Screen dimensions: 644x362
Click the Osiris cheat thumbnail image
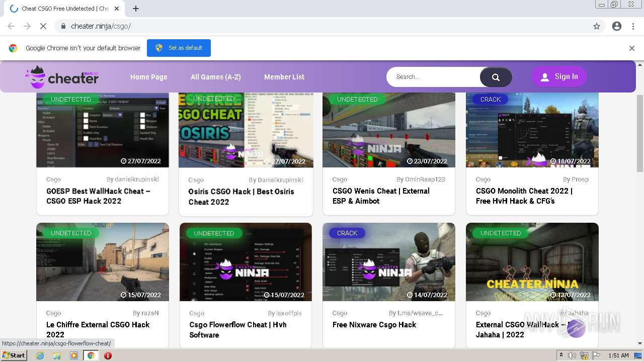(x=246, y=130)
